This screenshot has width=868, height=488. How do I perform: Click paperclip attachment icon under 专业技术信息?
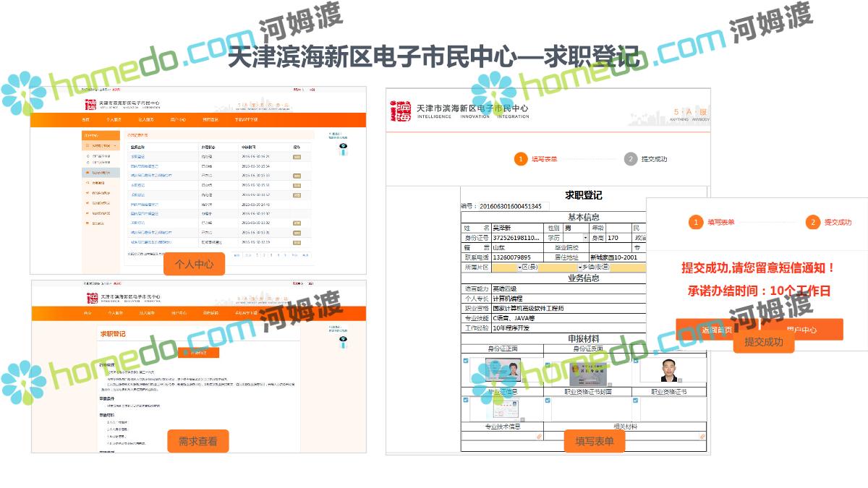point(539,437)
